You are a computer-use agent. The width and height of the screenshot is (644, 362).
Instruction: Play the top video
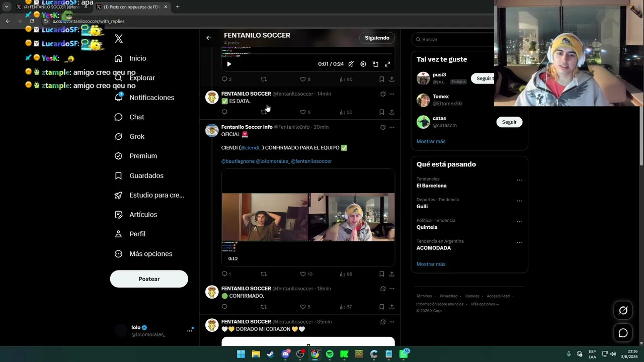(x=229, y=64)
